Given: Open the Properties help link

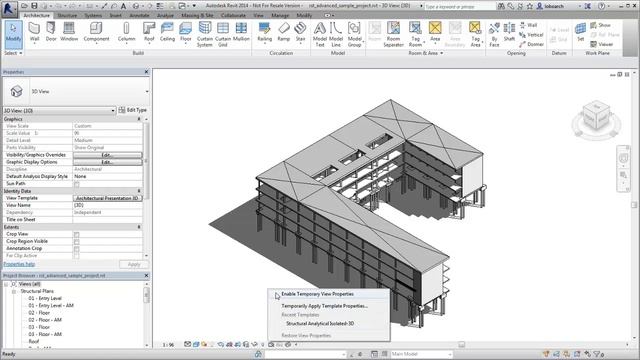Looking at the screenshot, I should (19, 264).
